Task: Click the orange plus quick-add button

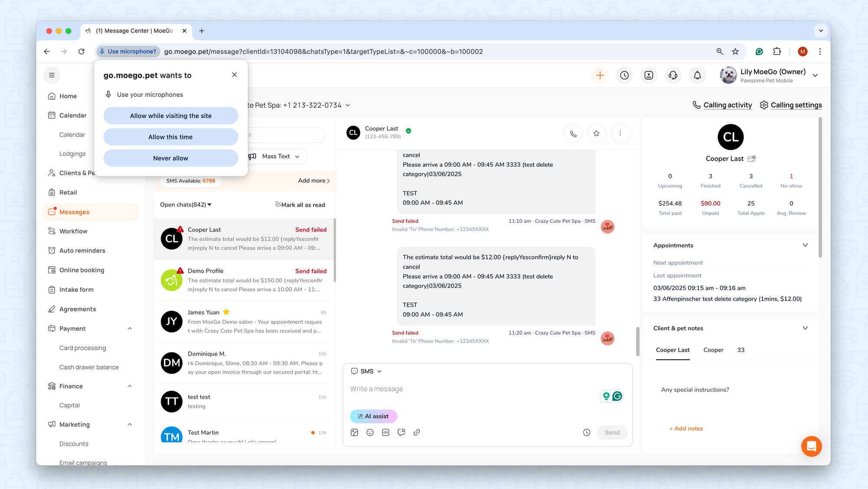Action: coord(600,76)
